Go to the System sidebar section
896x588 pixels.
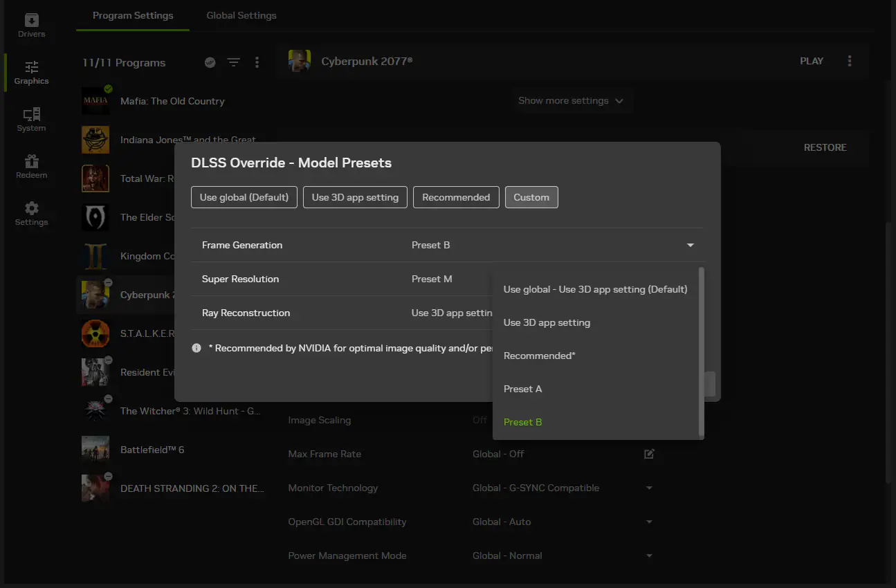[31, 119]
